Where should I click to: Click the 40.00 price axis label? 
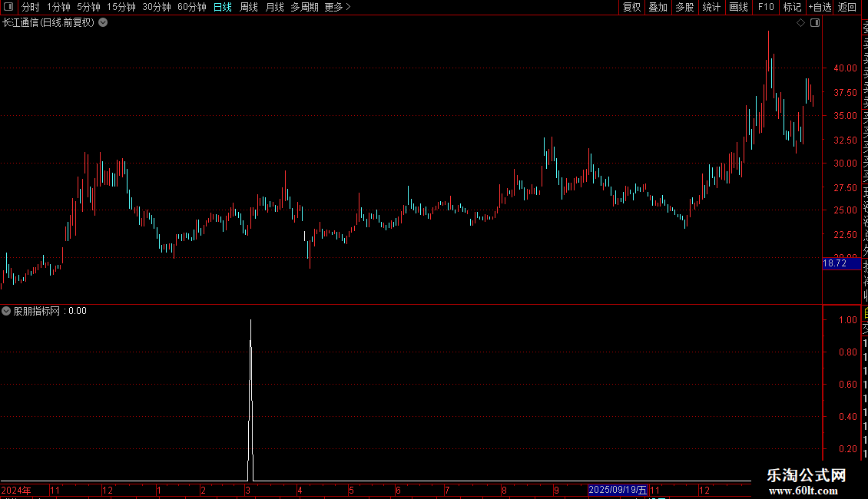(845, 68)
